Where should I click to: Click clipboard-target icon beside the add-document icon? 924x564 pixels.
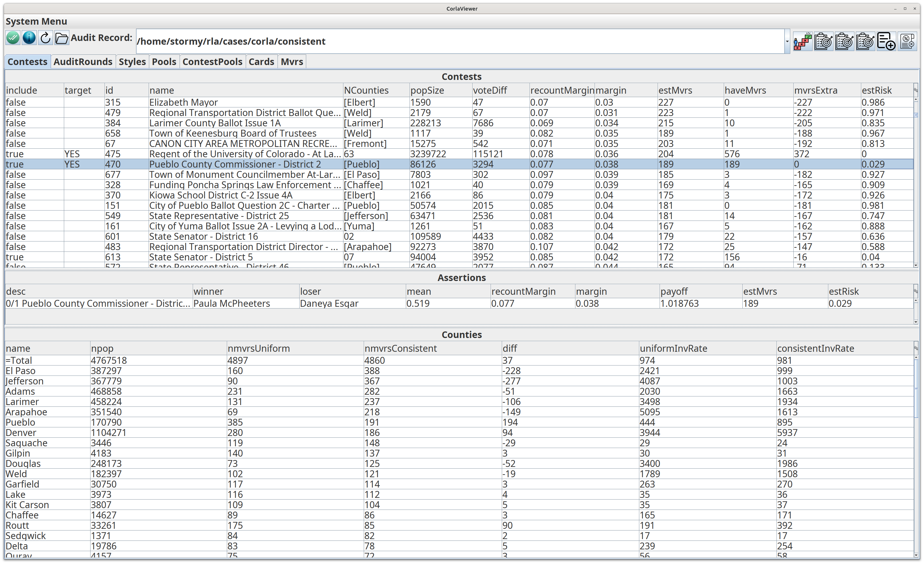click(x=866, y=41)
